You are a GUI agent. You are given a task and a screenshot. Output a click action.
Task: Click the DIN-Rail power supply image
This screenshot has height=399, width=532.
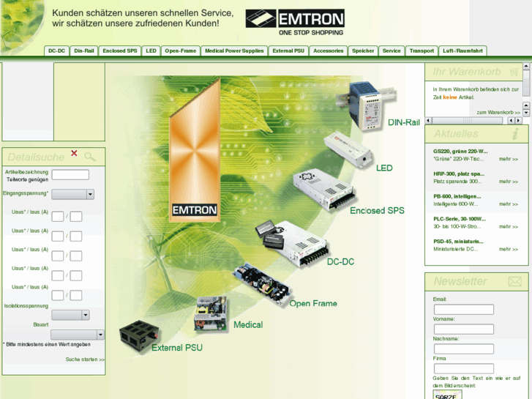pyautogui.click(x=366, y=105)
